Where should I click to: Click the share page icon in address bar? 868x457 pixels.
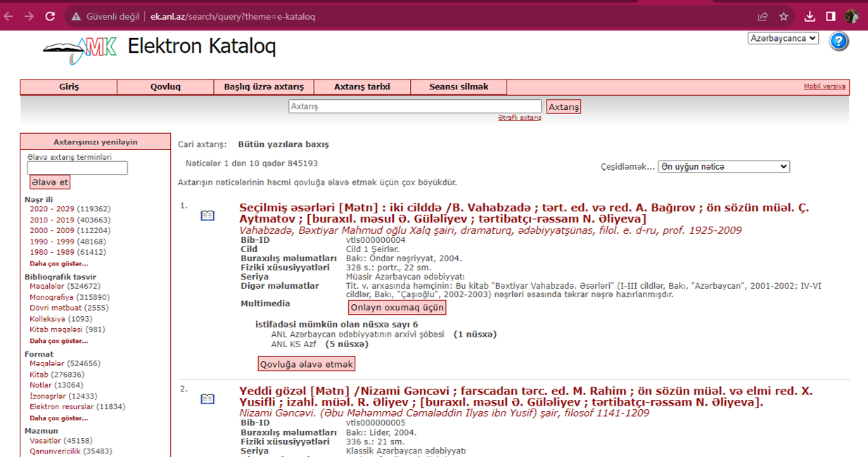coord(762,16)
